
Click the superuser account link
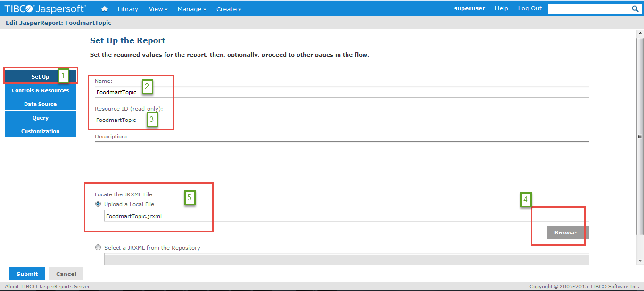coord(469,8)
